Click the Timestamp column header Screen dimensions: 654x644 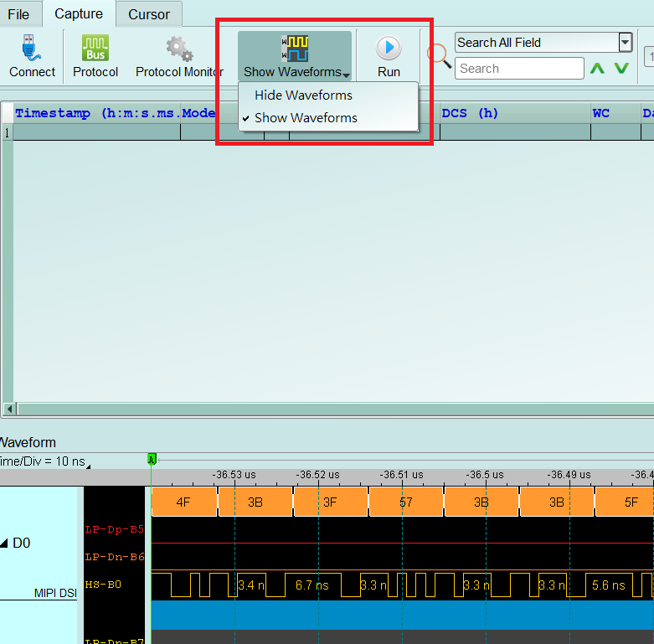tap(97, 113)
